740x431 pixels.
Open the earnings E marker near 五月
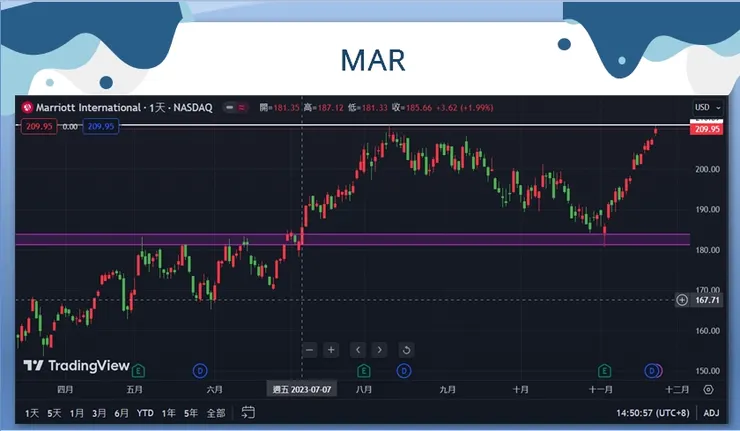tap(138, 371)
